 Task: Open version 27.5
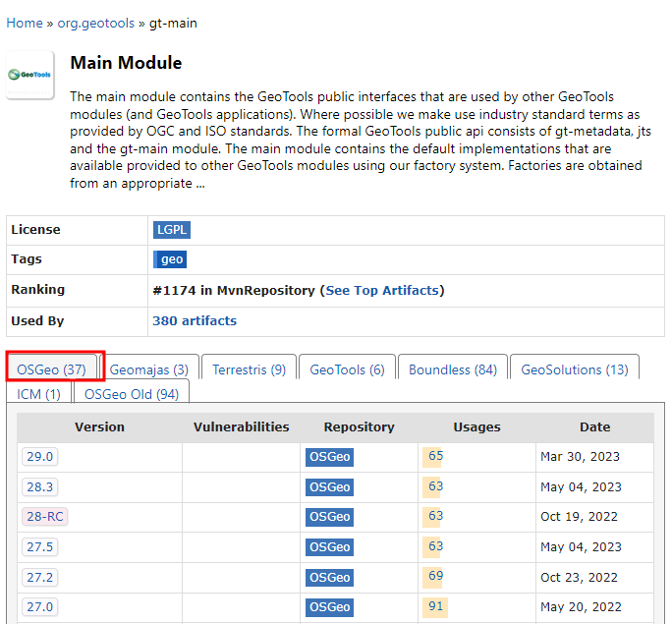(40, 546)
